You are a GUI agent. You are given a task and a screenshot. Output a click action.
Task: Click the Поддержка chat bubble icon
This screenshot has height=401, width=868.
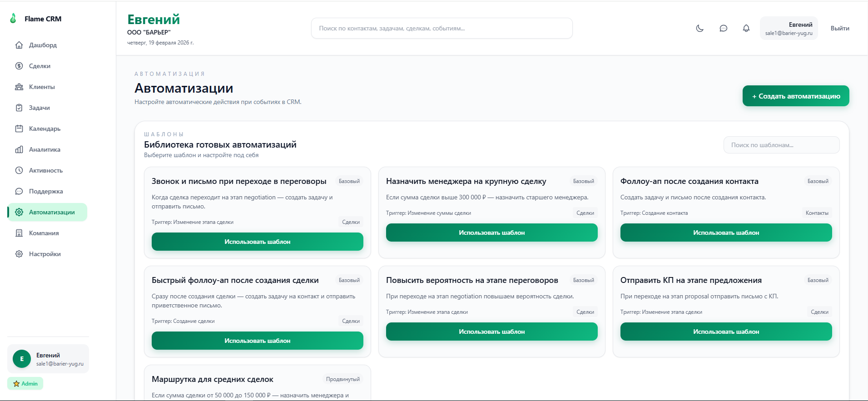click(x=19, y=191)
